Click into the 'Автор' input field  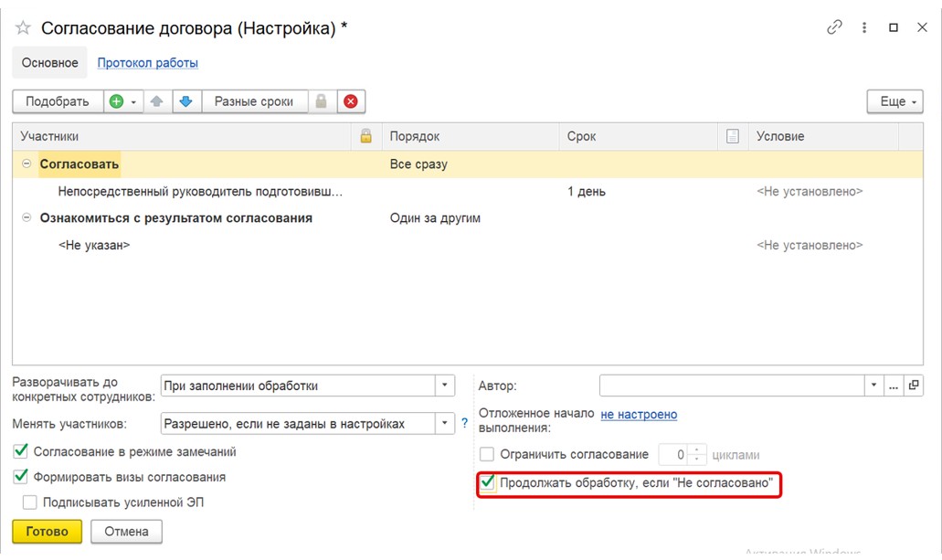pyautogui.click(x=731, y=386)
